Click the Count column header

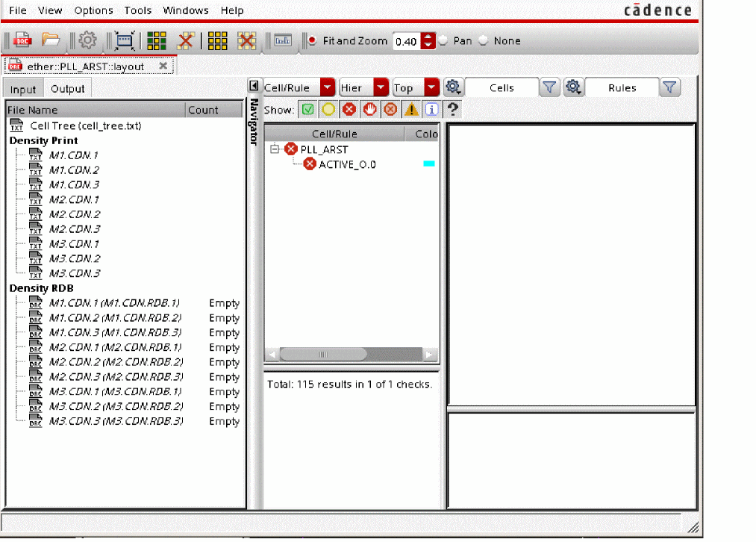[213, 110]
